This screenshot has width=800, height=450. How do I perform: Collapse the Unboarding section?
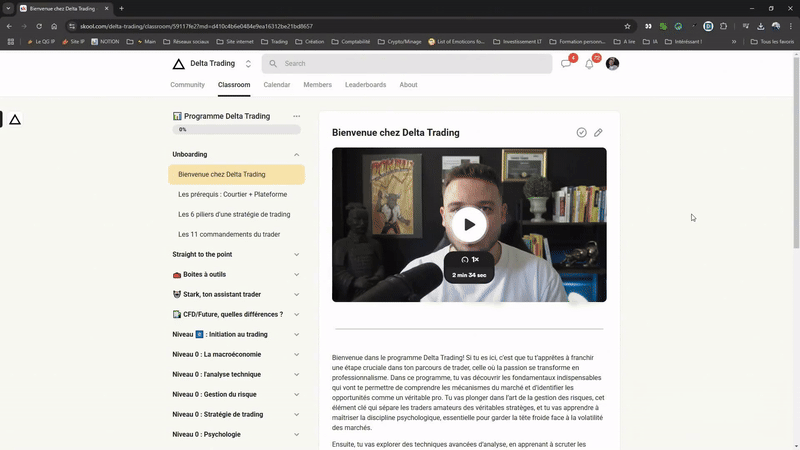pos(297,155)
